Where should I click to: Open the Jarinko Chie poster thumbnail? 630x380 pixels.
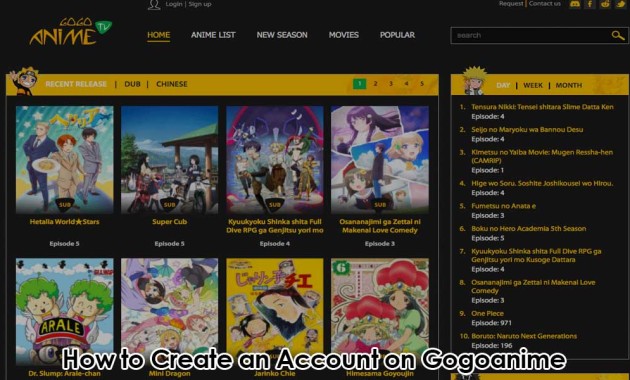[x=275, y=311]
